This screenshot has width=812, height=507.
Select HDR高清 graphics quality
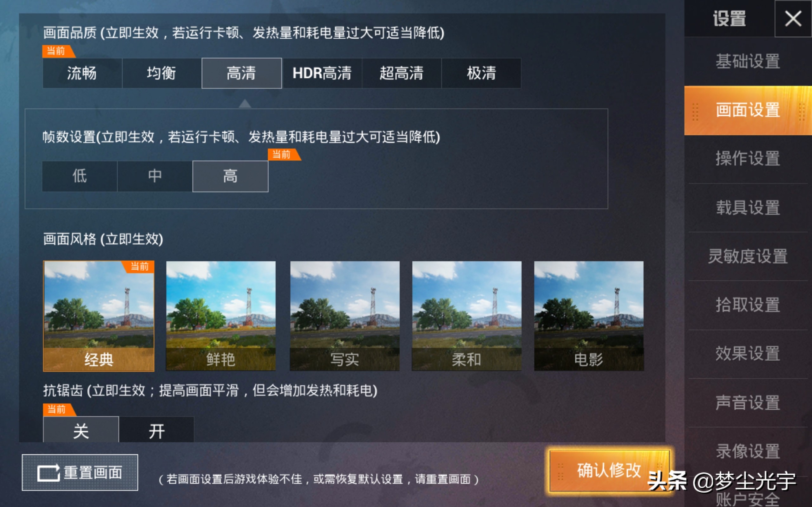[x=322, y=73]
